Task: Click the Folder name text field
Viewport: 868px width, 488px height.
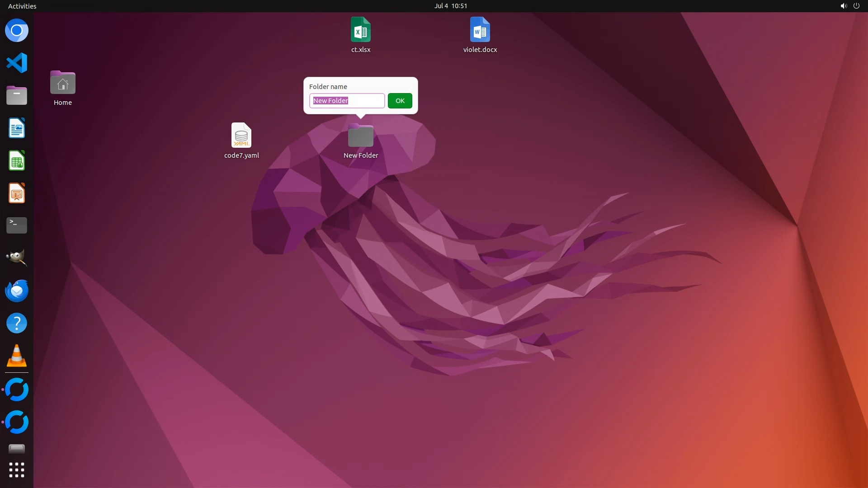Action: tap(347, 101)
